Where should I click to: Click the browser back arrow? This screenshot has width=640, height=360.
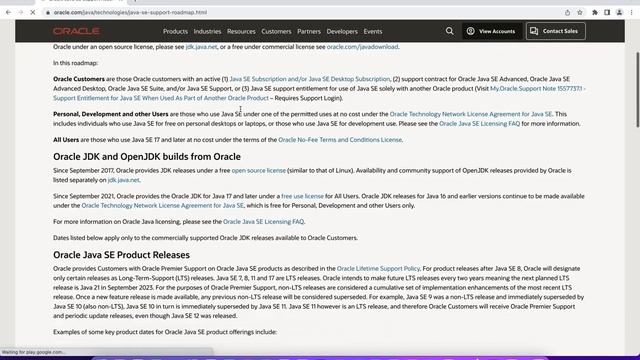[x=9, y=13]
